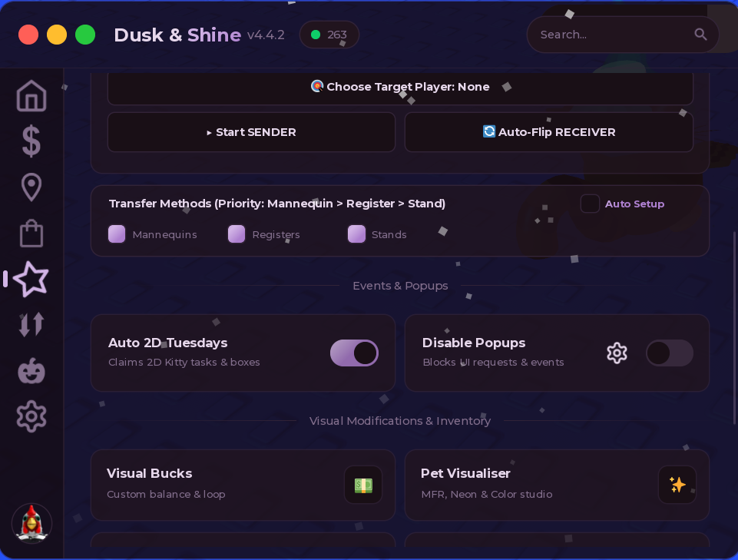738x560 pixels.
Task: Uncheck the Mannequins checkbox
Action: point(117,234)
